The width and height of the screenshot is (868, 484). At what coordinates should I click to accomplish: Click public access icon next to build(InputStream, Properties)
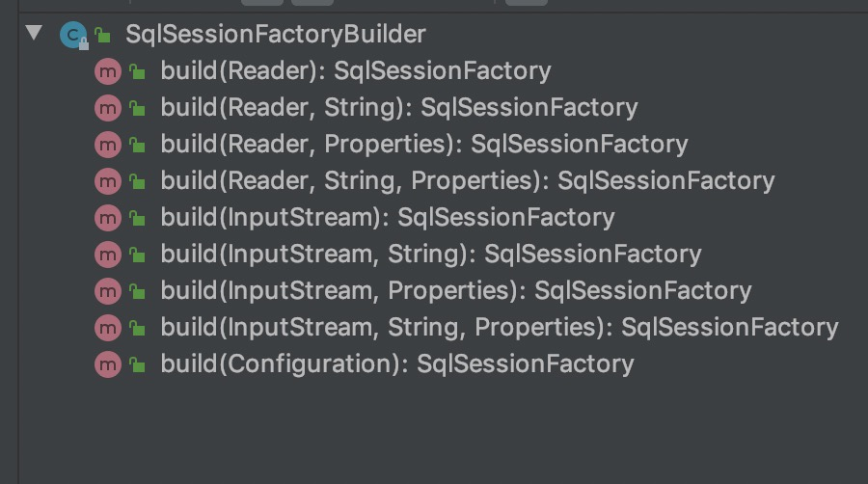pos(137,291)
